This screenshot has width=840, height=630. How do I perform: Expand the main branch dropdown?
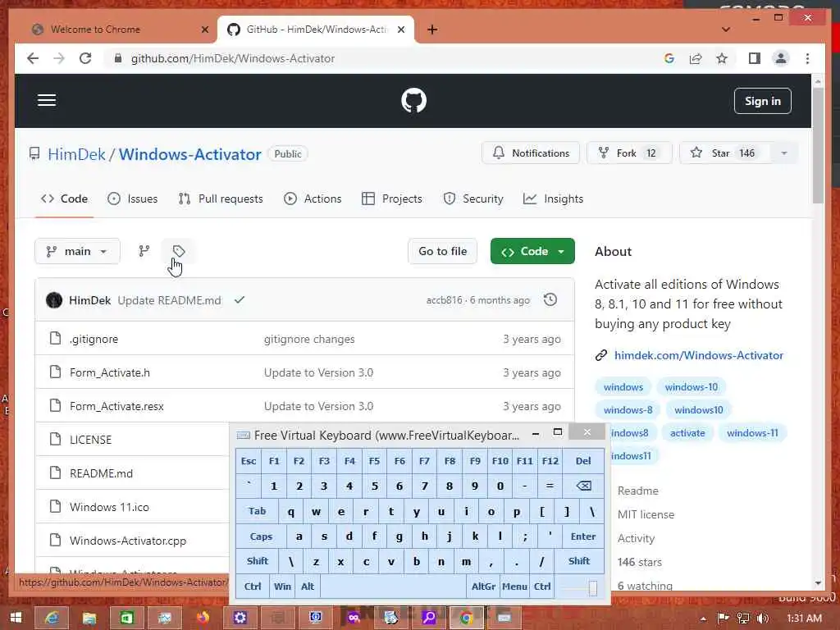78,251
